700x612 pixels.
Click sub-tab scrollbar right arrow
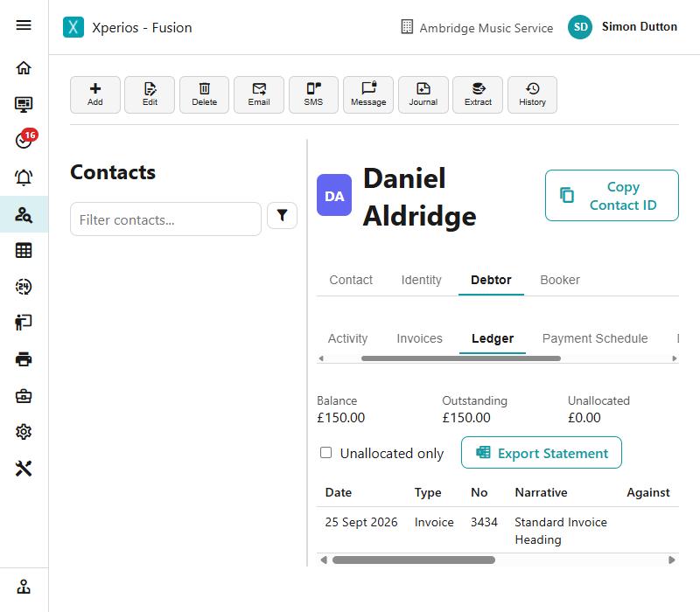(x=674, y=358)
